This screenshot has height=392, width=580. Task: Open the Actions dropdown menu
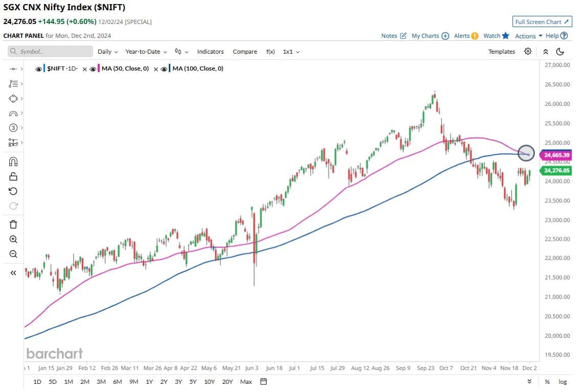coord(528,36)
